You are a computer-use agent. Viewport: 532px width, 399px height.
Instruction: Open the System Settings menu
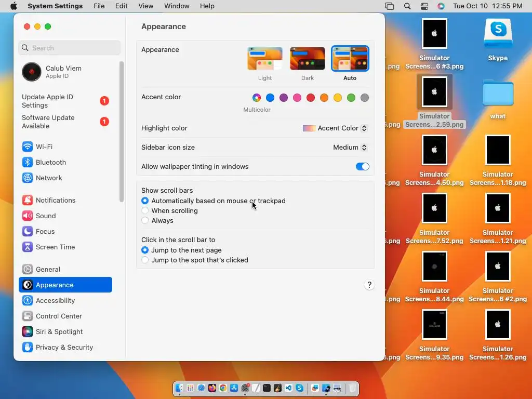[55, 6]
